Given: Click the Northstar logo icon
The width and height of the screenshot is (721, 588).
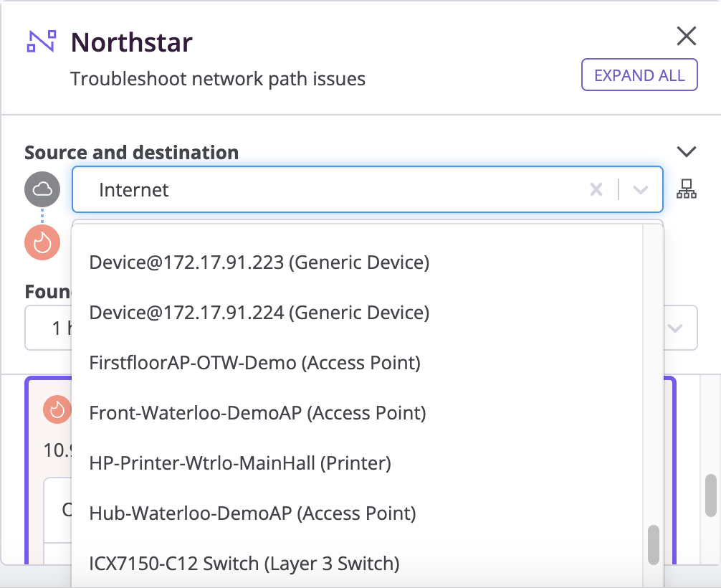Looking at the screenshot, I should tap(41, 41).
